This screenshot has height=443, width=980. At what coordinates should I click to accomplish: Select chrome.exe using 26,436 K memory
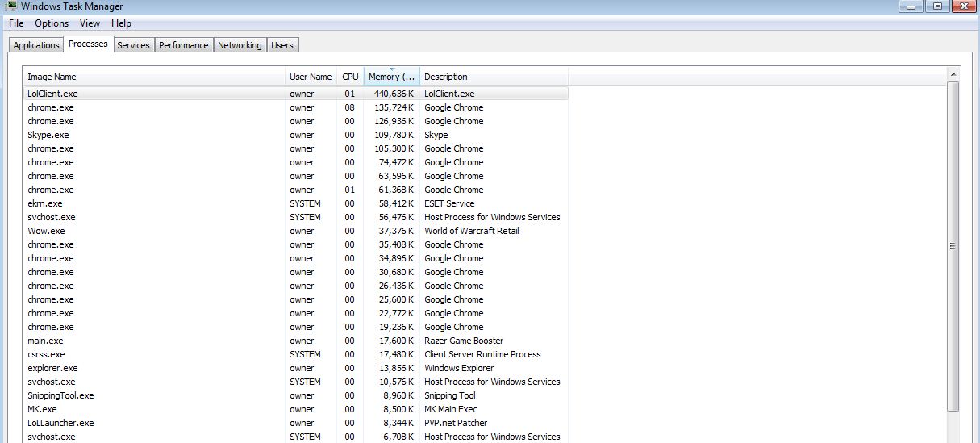click(296, 286)
